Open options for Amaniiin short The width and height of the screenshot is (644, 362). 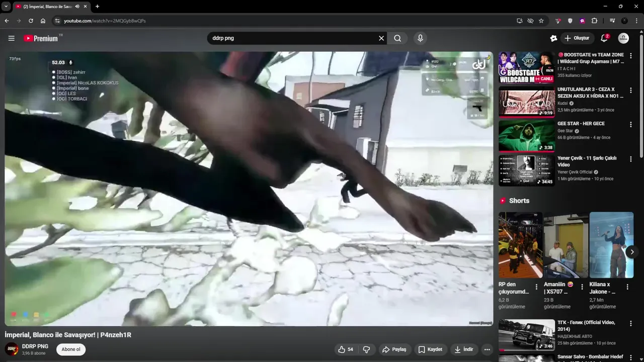582,287
